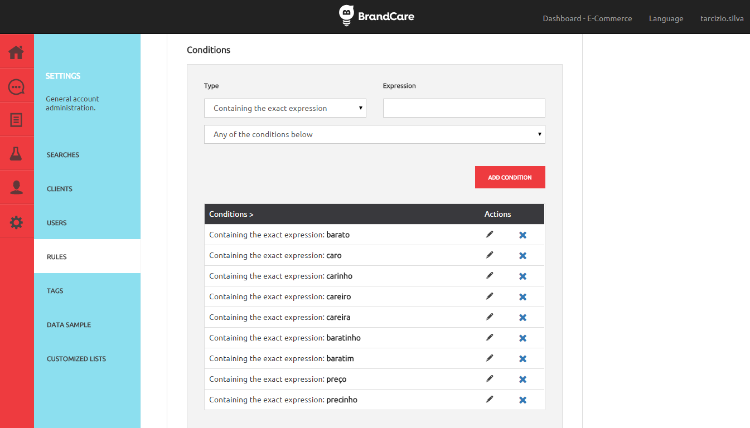
Task: Open the tarcizio.silva user menu
Action: 722,18
